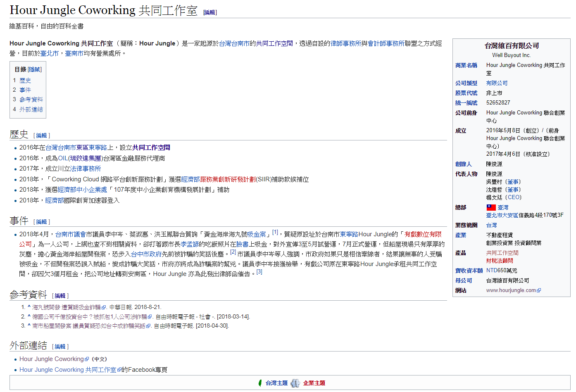This screenshot has height=392, width=576.
Task: Open reference 南市船屋開發案 article
Action: click(x=88, y=326)
